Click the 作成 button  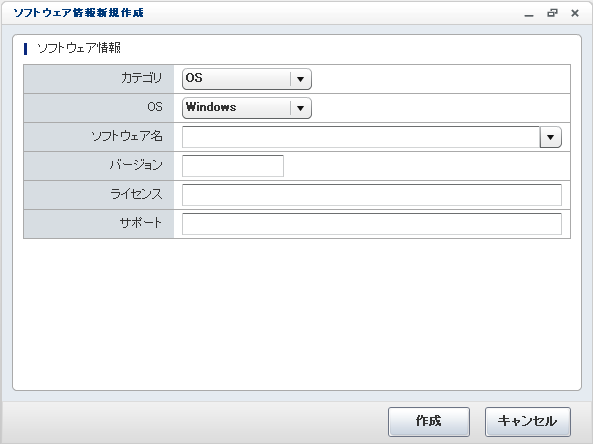coord(429,421)
